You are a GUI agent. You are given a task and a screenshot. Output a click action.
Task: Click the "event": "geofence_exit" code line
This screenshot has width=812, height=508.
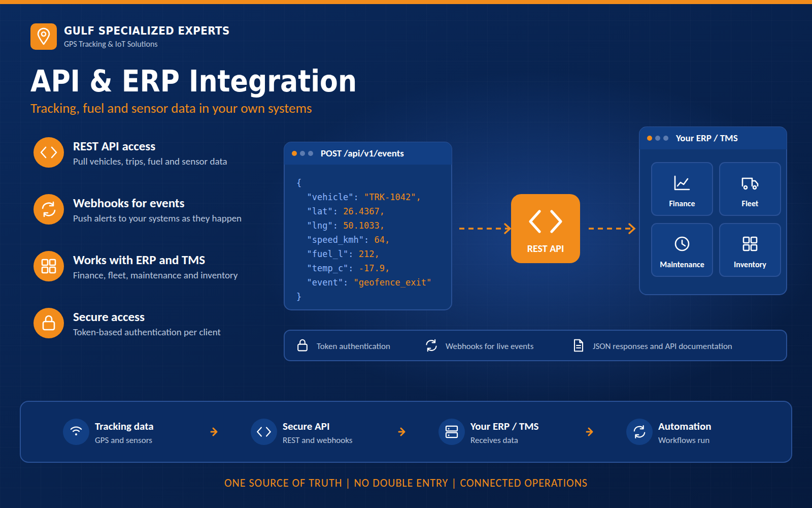(x=369, y=282)
